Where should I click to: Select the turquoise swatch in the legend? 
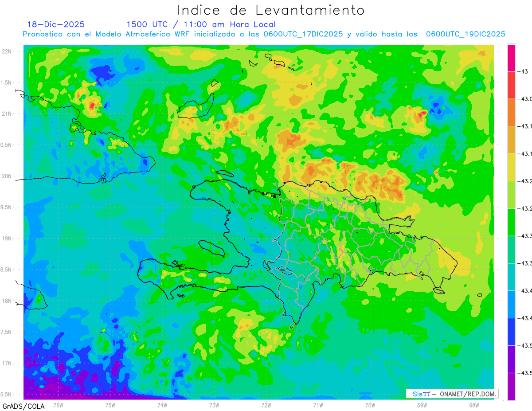click(x=511, y=277)
